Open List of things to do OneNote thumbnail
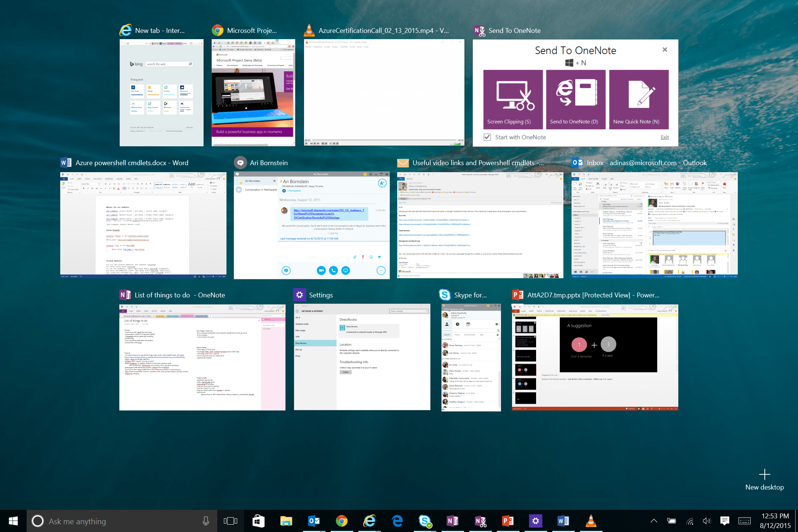 tap(202, 357)
